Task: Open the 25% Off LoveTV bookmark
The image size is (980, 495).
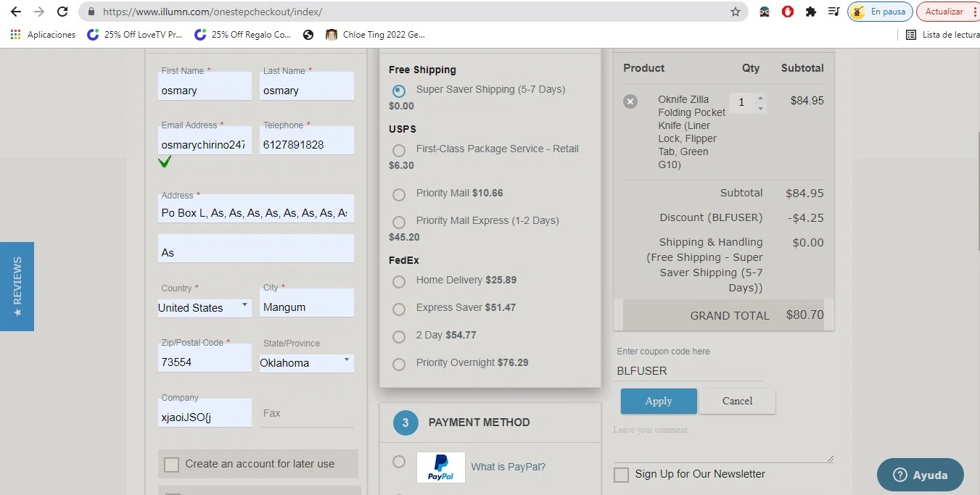Action: click(135, 34)
